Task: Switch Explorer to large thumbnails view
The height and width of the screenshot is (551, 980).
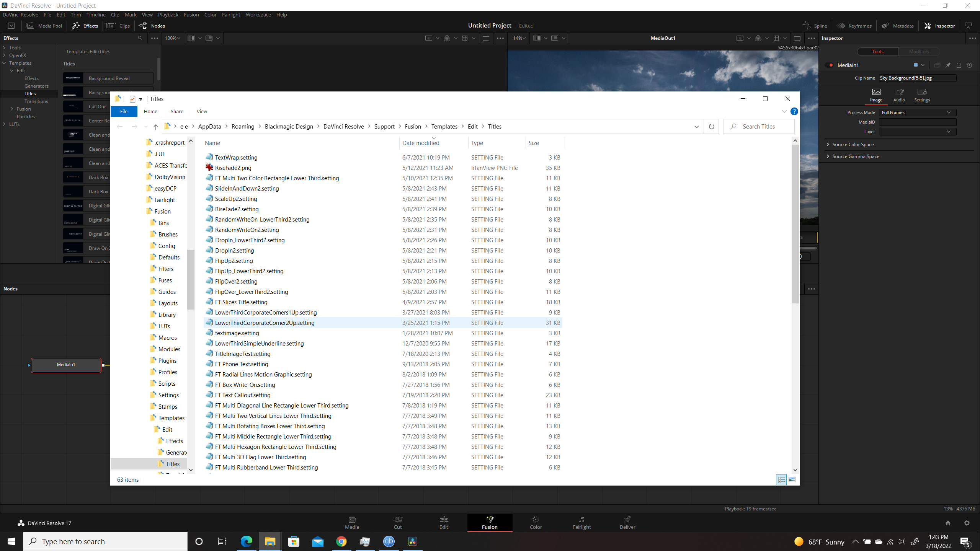Action: point(792,479)
